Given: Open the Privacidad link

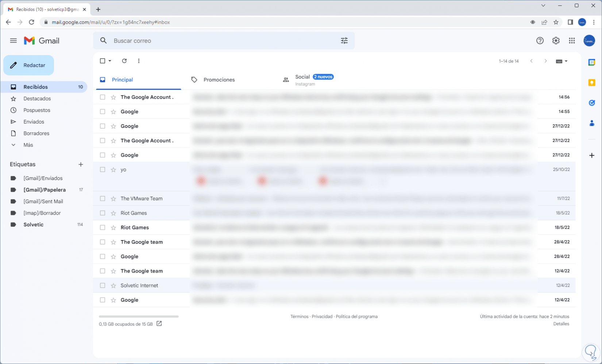Looking at the screenshot, I should coord(322,317).
